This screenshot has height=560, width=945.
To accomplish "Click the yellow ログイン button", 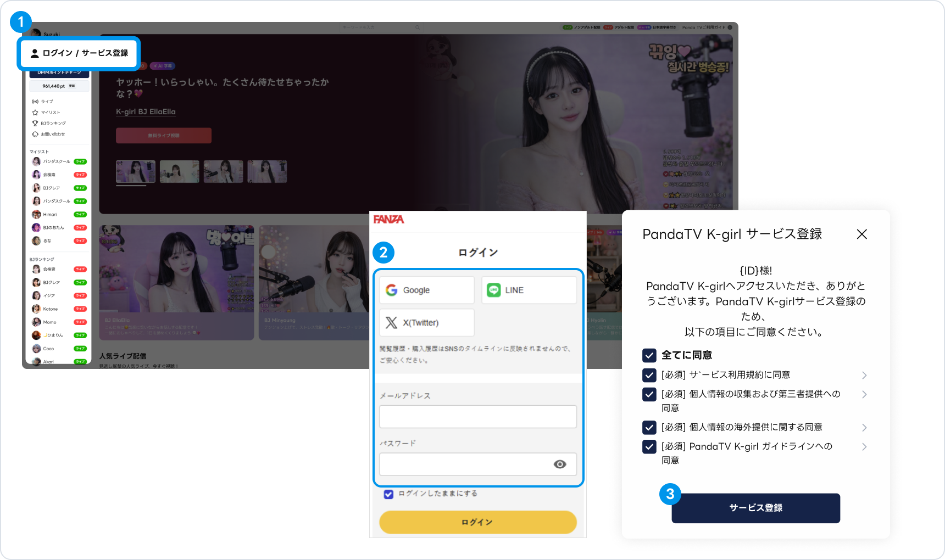I will point(478,522).
